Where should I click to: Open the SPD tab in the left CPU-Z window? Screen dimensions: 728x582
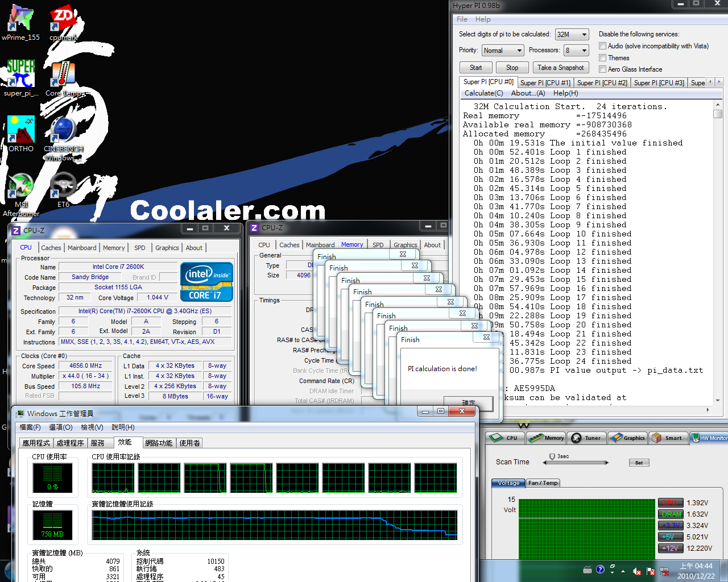coord(139,248)
